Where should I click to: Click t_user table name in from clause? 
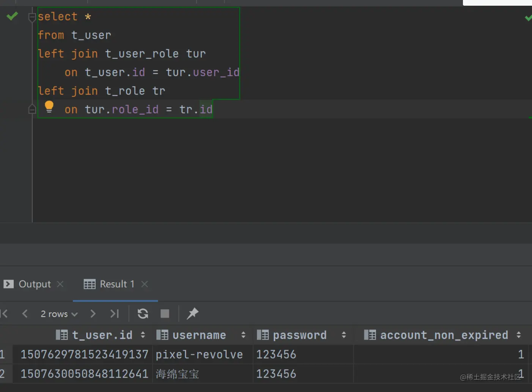pyautogui.click(x=91, y=35)
